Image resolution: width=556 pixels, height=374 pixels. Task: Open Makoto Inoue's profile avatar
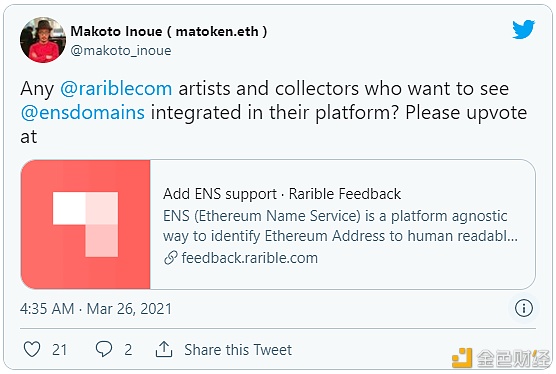pos(43,40)
